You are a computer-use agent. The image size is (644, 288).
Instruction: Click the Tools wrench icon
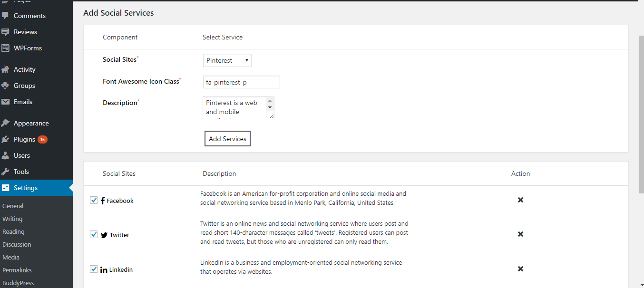[x=6, y=172]
